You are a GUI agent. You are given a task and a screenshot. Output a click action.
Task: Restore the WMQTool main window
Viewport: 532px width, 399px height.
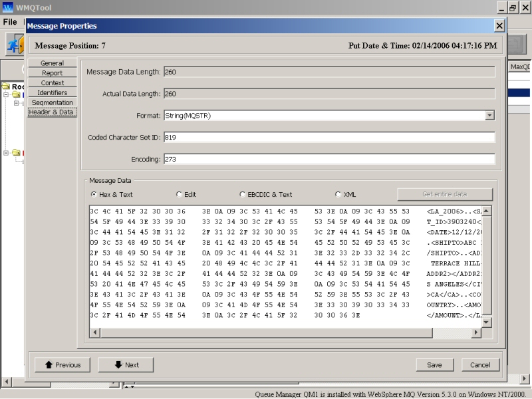[513, 7]
